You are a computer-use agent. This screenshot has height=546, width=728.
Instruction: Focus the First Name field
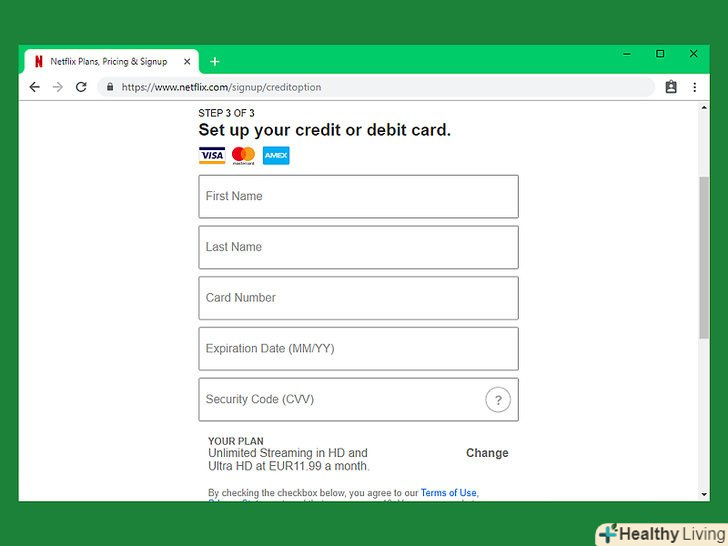[x=358, y=196]
